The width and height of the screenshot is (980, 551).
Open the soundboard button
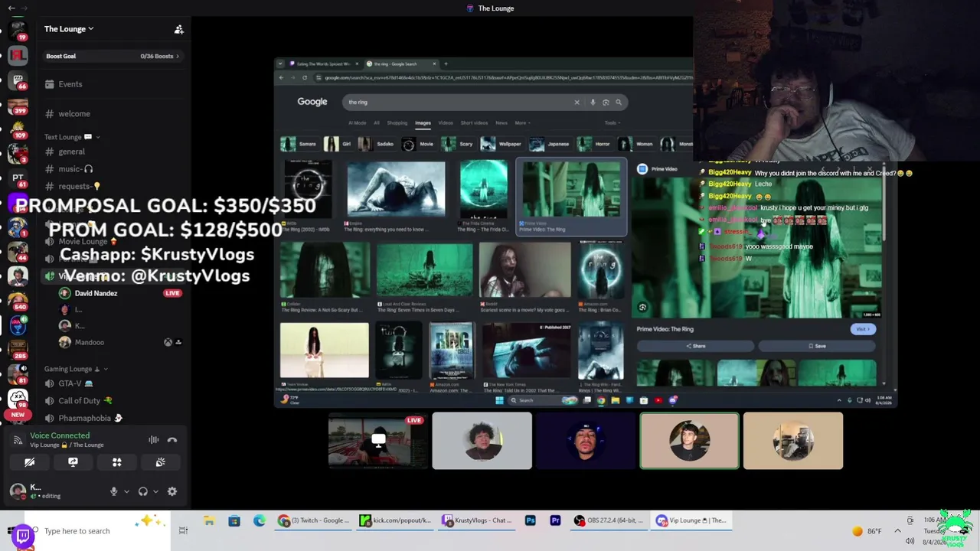160,462
